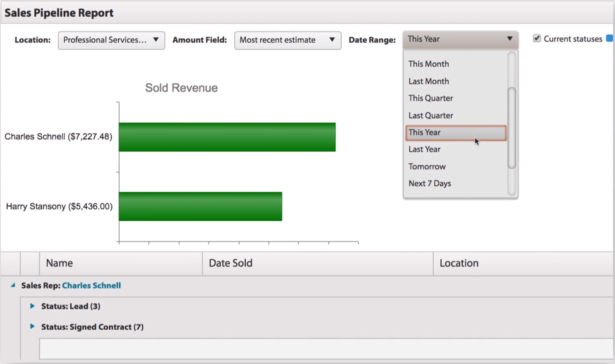Expand Status: Signed Contract (7) group
The width and height of the screenshot is (615, 364).
tap(32, 326)
